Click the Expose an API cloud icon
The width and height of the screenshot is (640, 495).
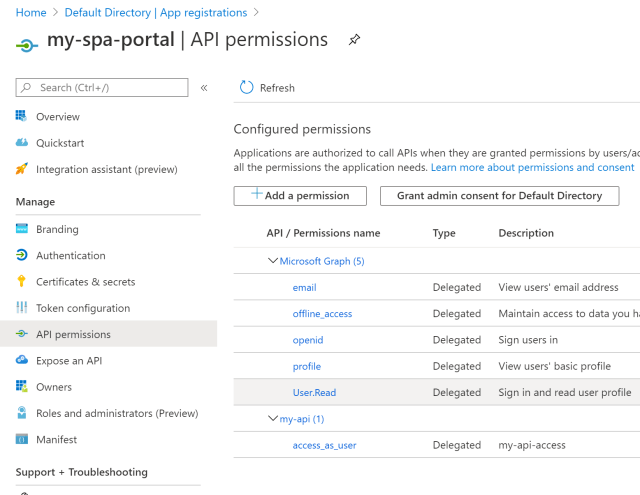click(x=22, y=360)
